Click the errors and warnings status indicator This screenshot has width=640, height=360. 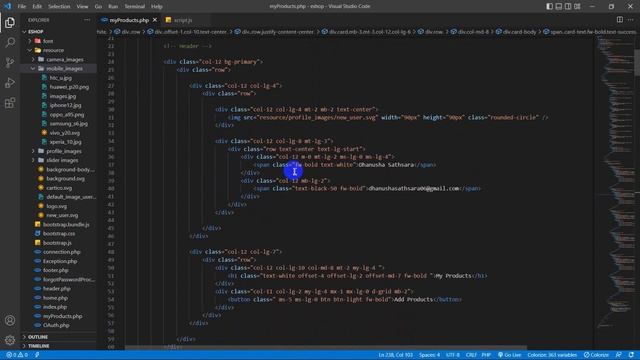(x=17, y=355)
